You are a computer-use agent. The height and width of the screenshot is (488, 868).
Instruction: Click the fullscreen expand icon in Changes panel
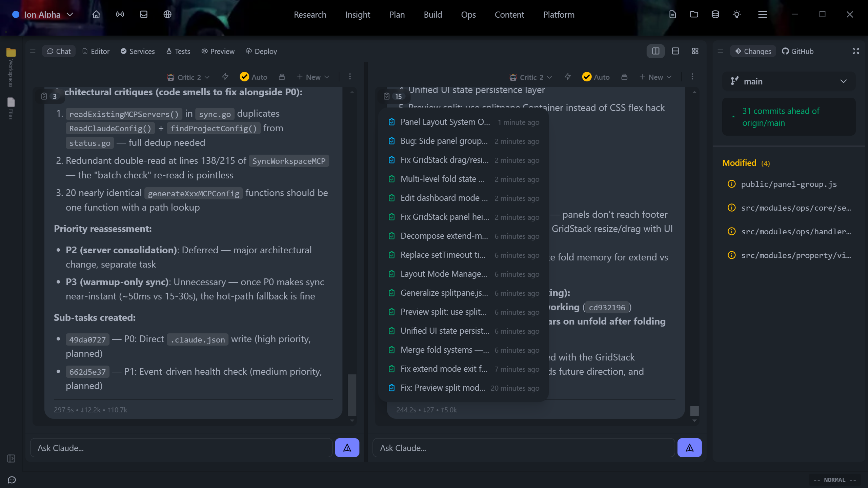856,51
